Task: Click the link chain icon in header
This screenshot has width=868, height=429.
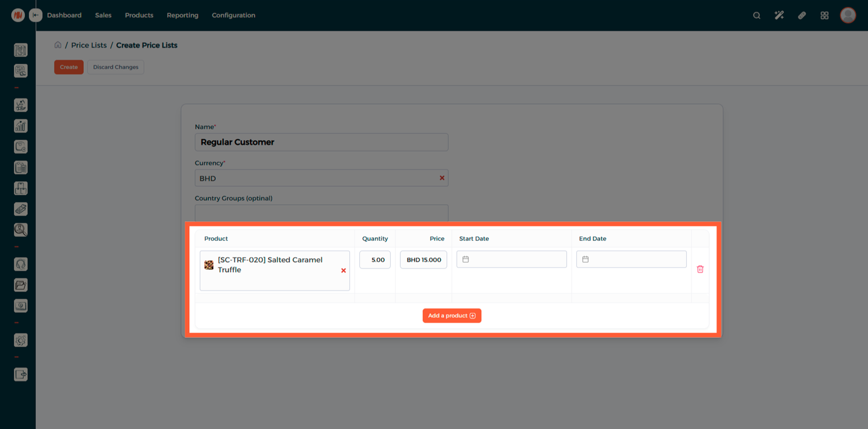Action: pos(801,16)
